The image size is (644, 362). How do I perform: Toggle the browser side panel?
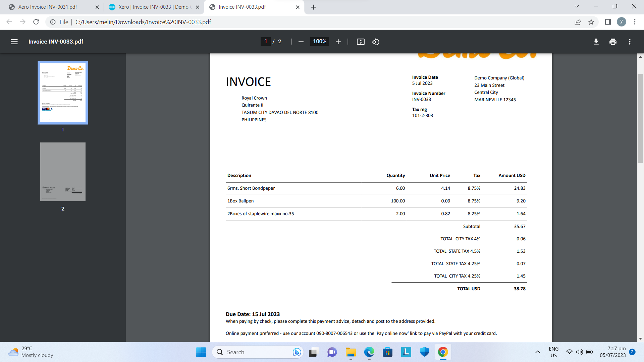[608, 22]
